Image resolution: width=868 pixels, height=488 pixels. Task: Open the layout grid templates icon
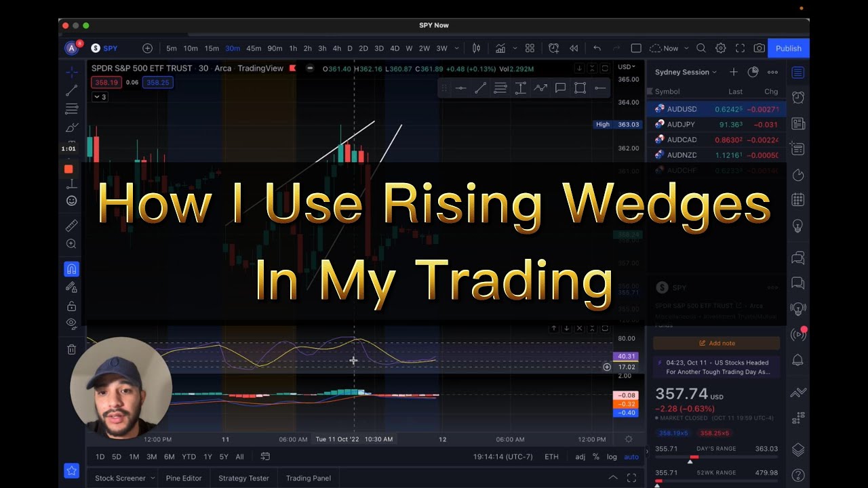tap(530, 48)
